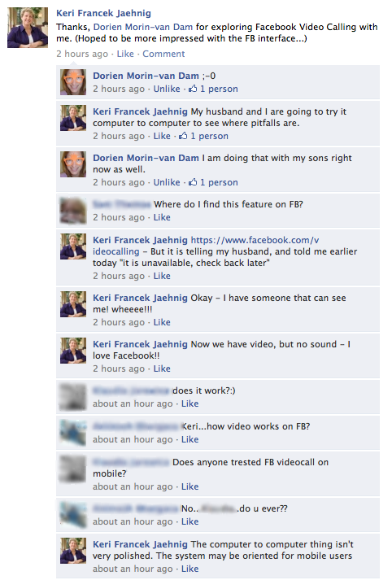Like the 'computer to computer pitfalls' comment
Image resolution: width=392 pixels, height=580 pixels.
[x=162, y=136]
